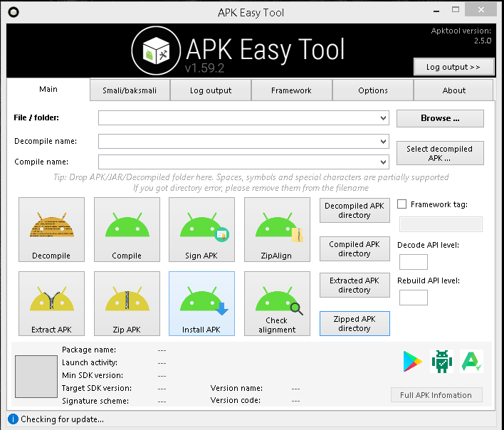Switch to the Main tab
The width and height of the screenshot is (504, 430).
48,89
